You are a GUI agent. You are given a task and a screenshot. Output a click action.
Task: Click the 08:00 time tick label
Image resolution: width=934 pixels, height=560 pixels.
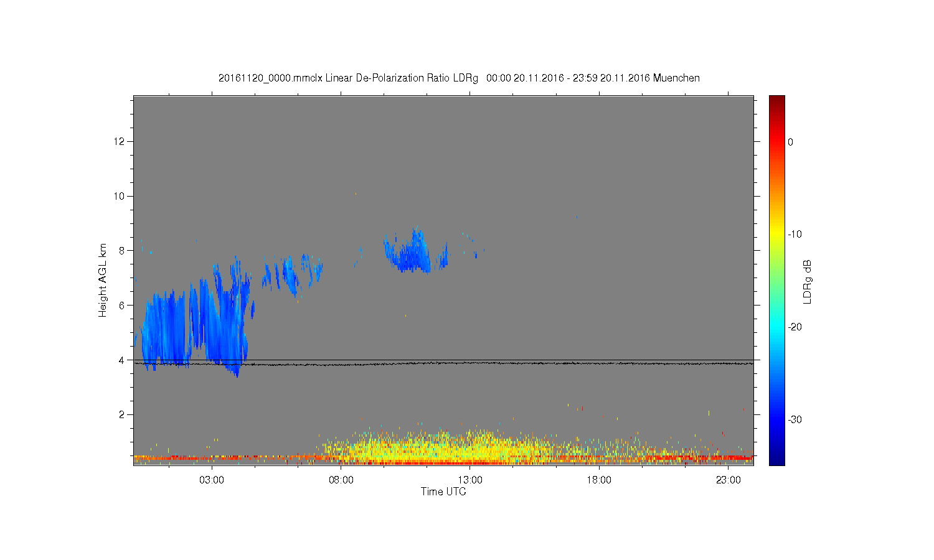(x=341, y=480)
